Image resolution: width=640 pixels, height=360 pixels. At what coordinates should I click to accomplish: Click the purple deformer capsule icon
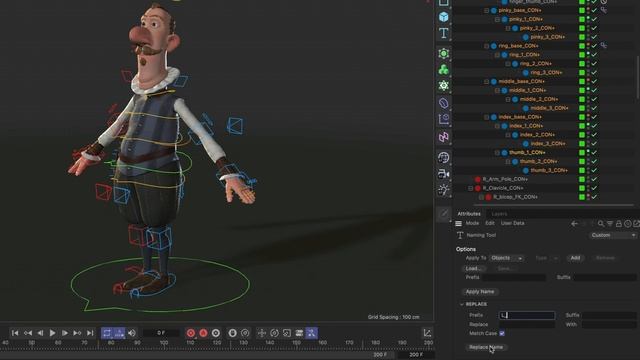(x=444, y=103)
